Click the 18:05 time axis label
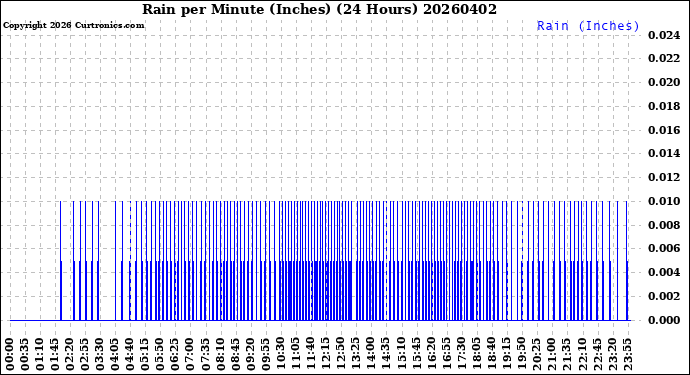The height and width of the screenshot is (375, 690). [x=477, y=354]
